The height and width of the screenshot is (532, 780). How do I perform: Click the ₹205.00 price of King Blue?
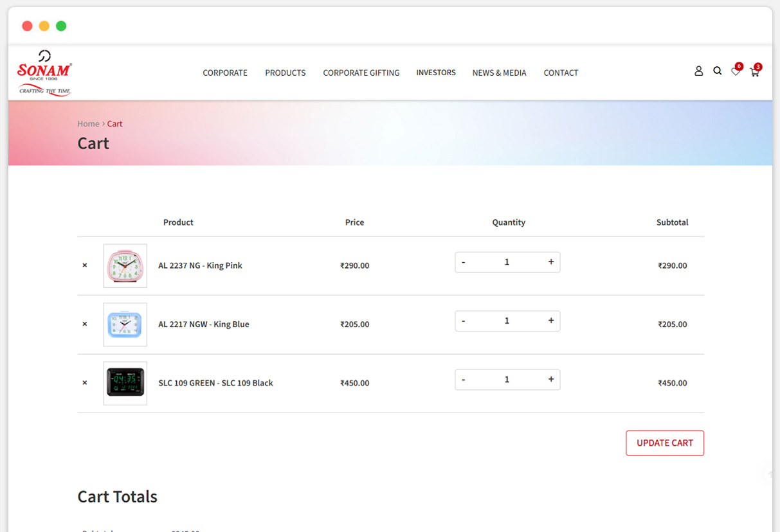pyautogui.click(x=355, y=324)
